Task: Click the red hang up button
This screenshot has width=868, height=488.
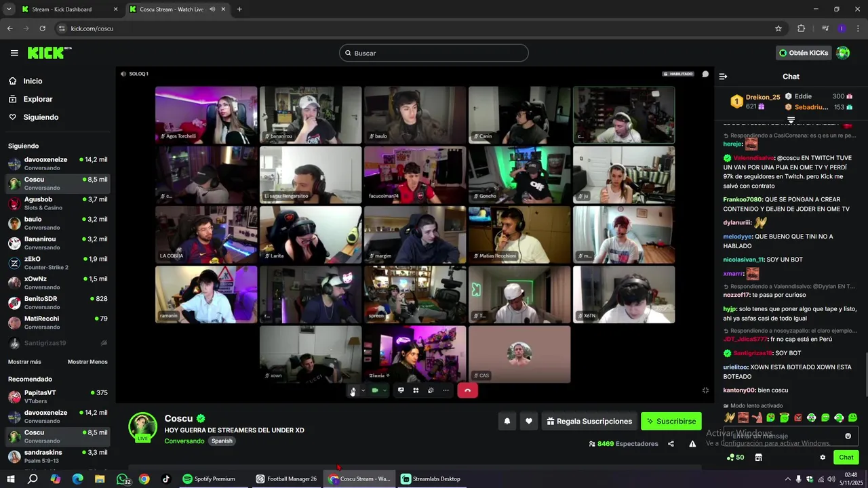Action: pyautogui.click(x=467, y=390)
